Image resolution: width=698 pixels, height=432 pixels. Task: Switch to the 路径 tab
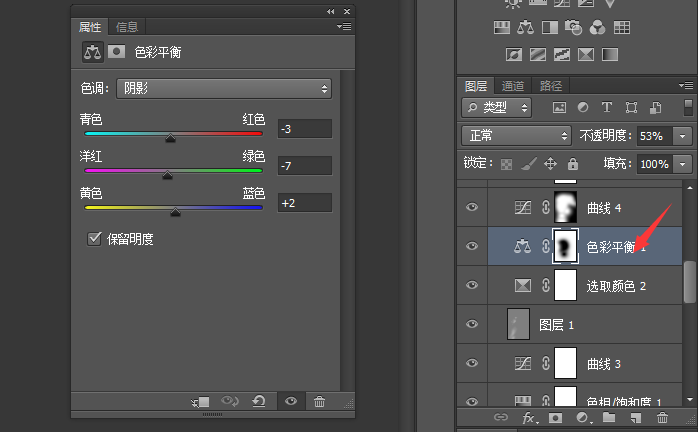pyautogui.click(x=551, y=86)
